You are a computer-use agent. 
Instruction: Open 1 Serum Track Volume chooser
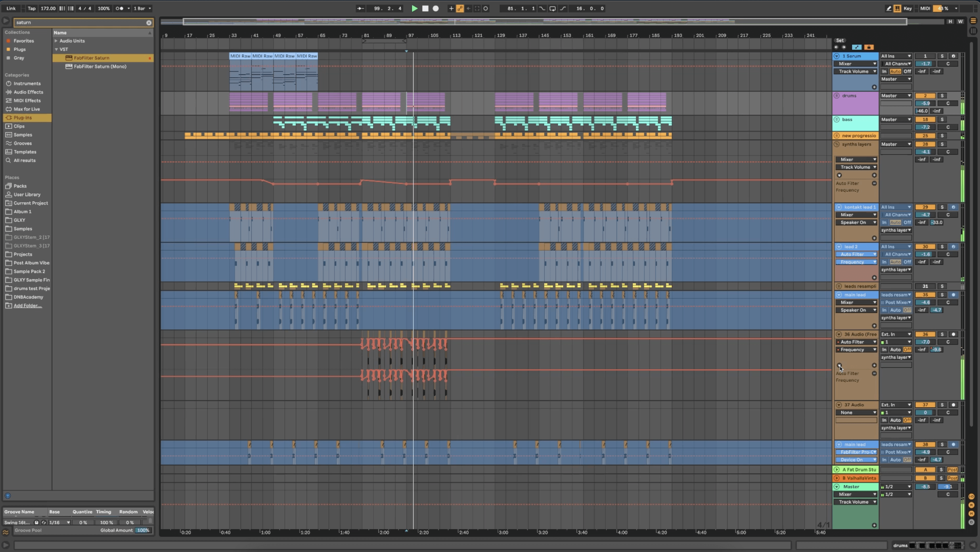(x=856, y=72)
